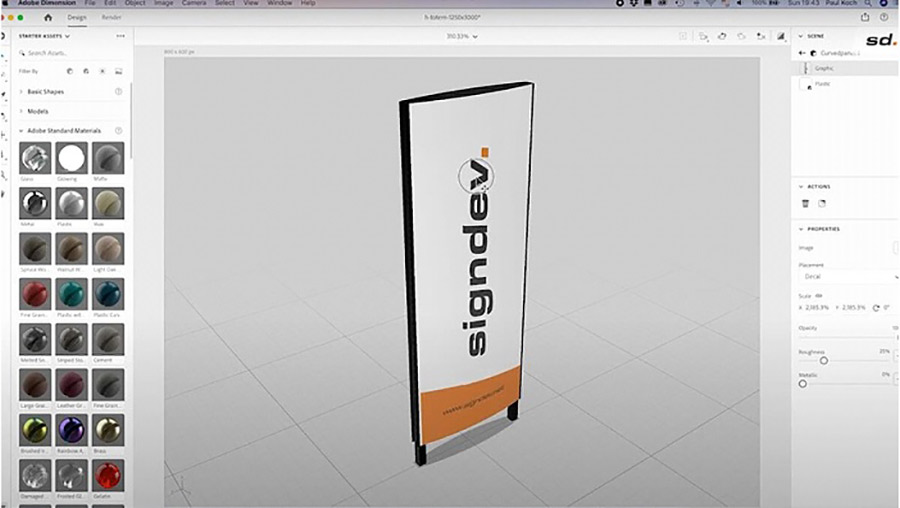
Task: Select the Gelatin material
Action: [108, 475]
